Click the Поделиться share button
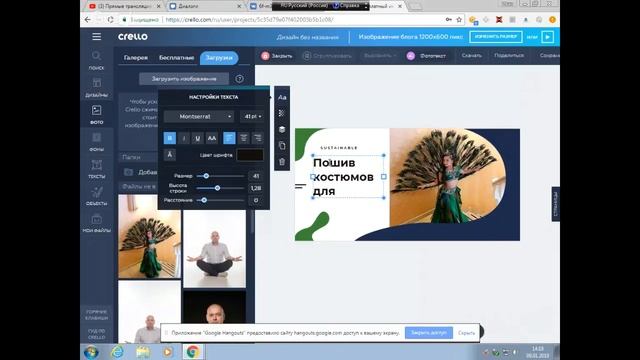Screen dimensions: 640x360 509,56
